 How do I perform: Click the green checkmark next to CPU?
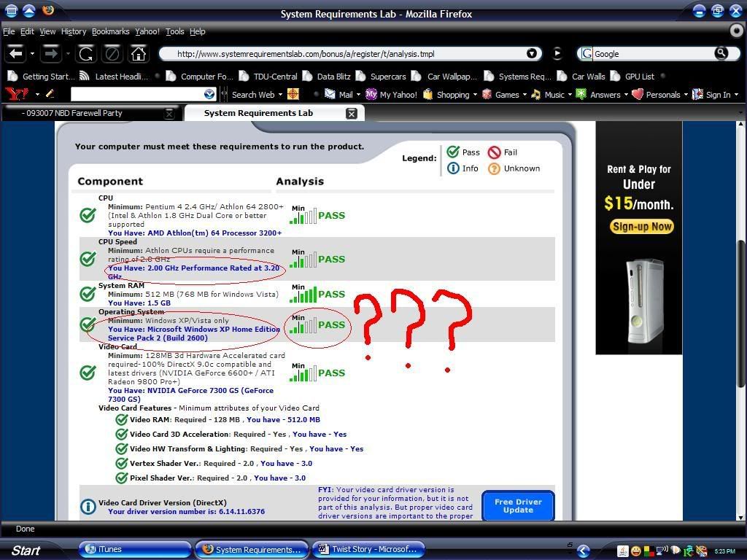tap(88, 215)
